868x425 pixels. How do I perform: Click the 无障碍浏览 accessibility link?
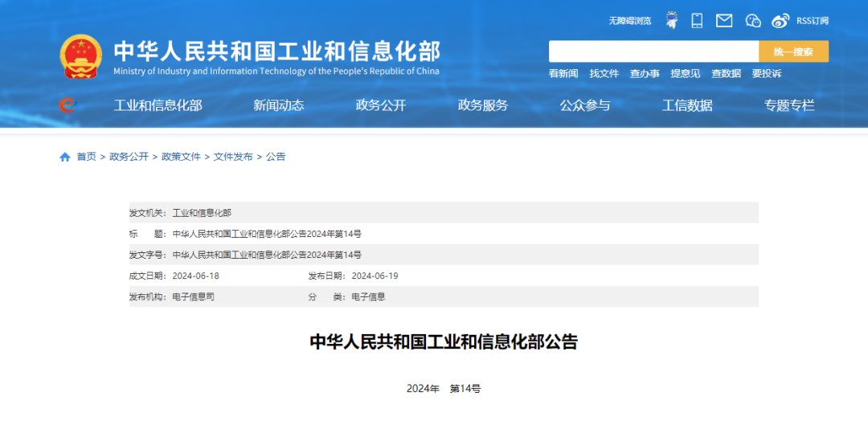(630, 21)
